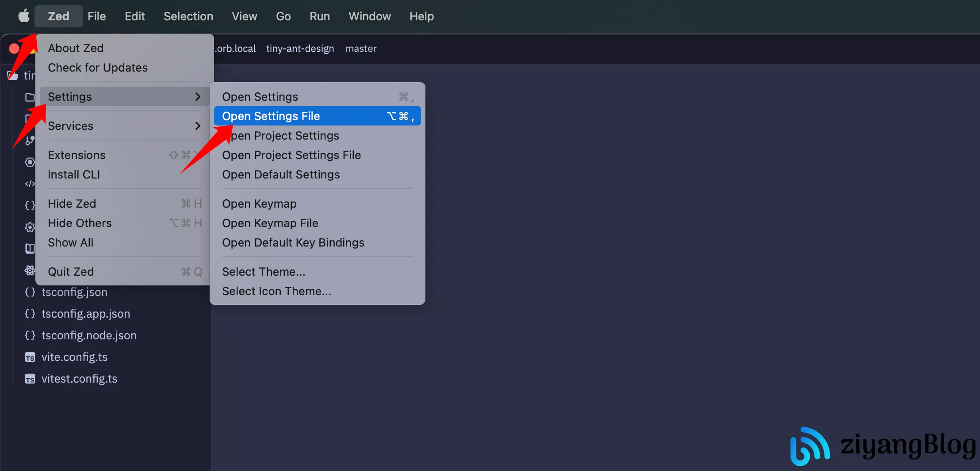Open tsconfig.app.json in file tree

pos(86,314)
